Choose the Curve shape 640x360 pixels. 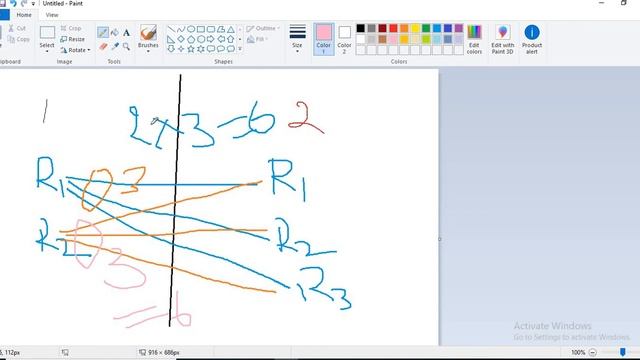click(181, 29)
